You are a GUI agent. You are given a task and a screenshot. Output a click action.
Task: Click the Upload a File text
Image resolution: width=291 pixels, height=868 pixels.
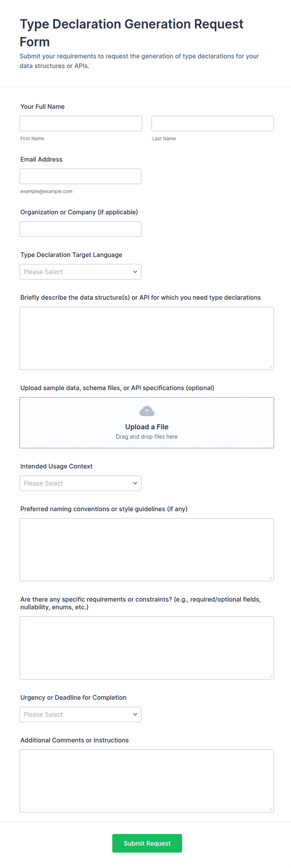146,426
